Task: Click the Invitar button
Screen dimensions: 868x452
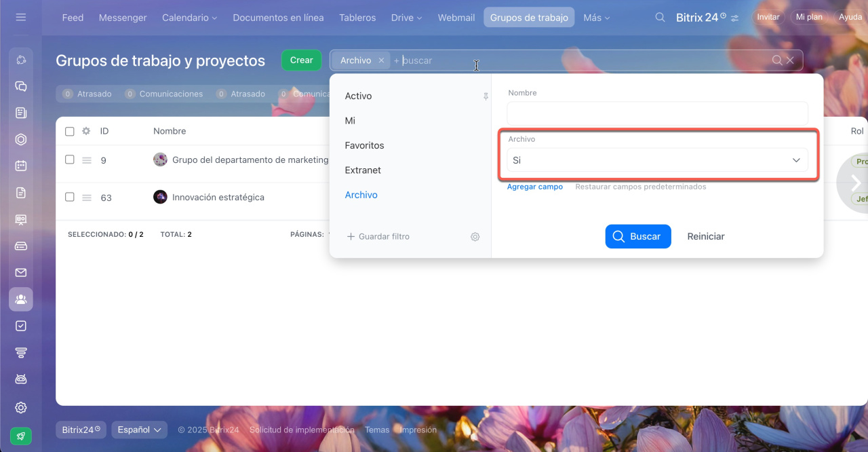Action: click(x=768, y=17)
